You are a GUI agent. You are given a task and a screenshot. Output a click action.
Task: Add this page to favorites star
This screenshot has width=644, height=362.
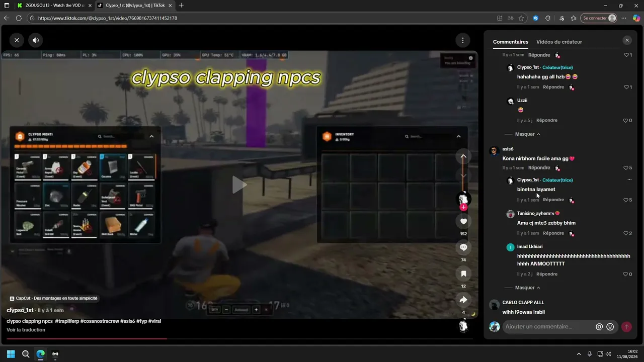click(522, 18)
